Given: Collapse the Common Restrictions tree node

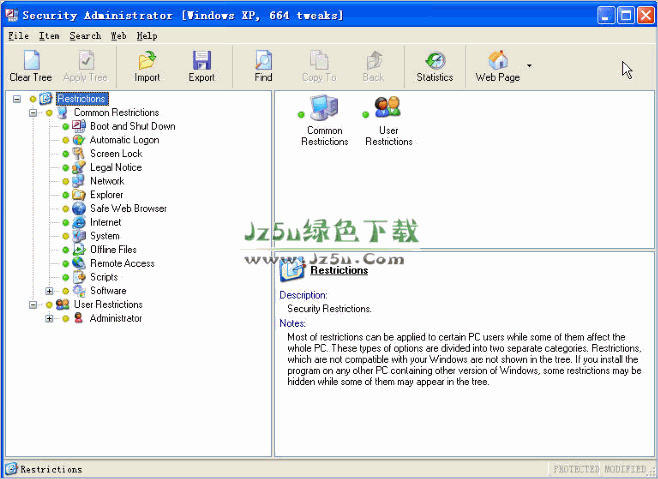Looking at the screenshot, I should coord(33,113).
